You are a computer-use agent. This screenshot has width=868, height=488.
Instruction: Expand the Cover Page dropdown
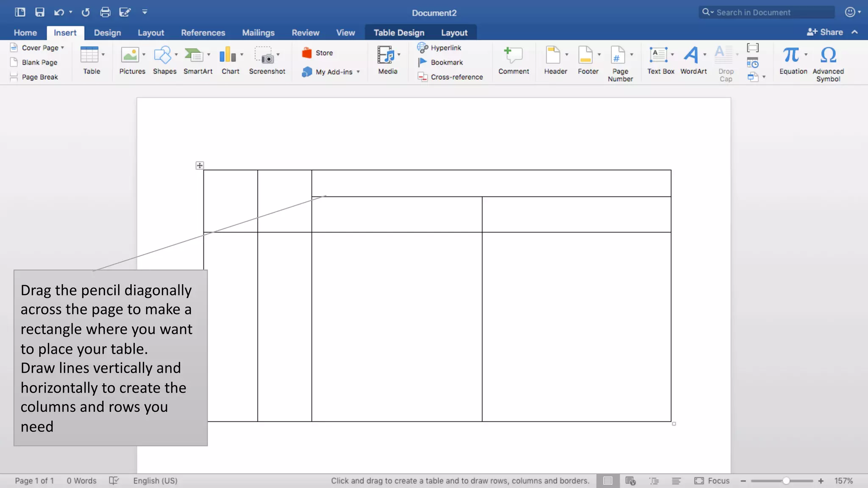coord(63,48)
